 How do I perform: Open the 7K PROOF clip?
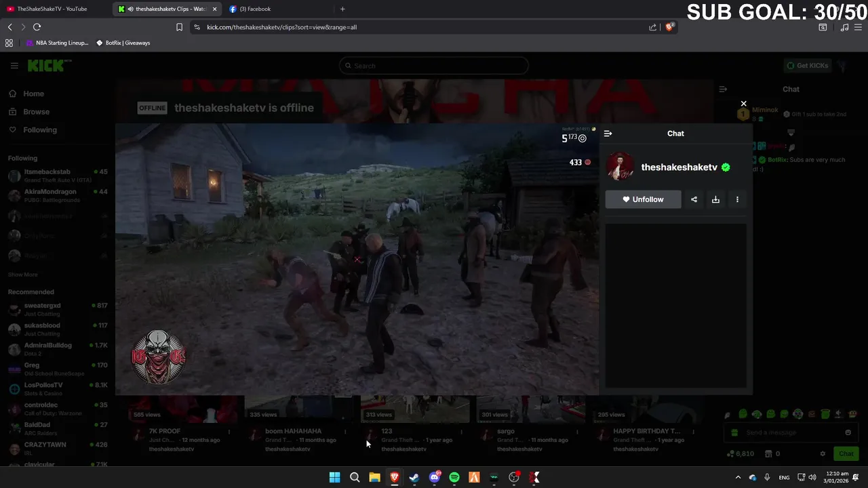click(165, 431)
